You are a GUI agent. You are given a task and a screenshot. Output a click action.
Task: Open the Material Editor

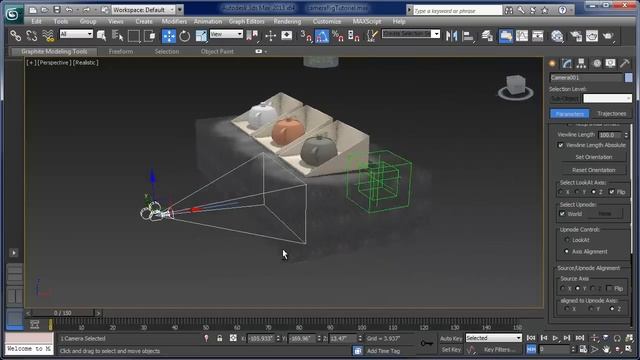tap(557, 36)
